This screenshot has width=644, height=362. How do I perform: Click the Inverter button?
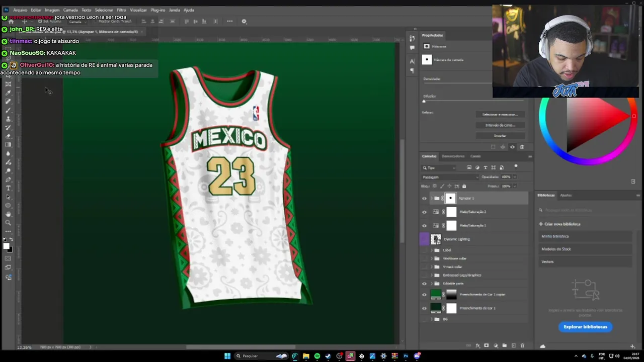pyautogui.click(x=500, y=136)
